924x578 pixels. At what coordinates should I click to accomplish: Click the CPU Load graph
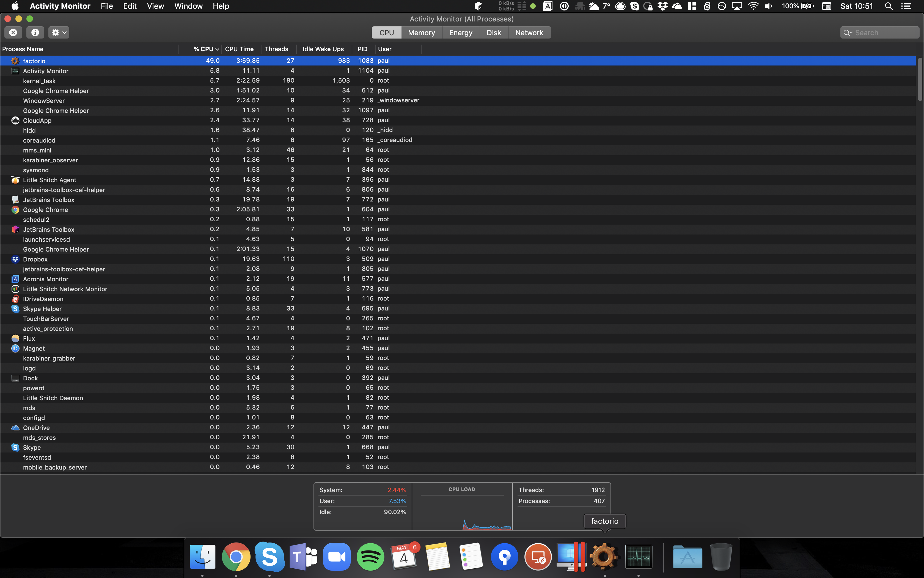tap(462, 506)
